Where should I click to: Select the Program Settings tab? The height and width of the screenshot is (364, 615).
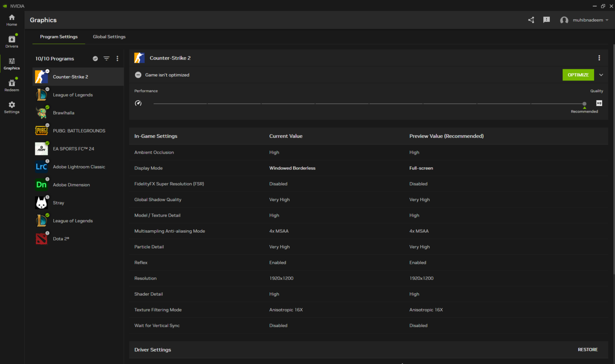(59, 37)
